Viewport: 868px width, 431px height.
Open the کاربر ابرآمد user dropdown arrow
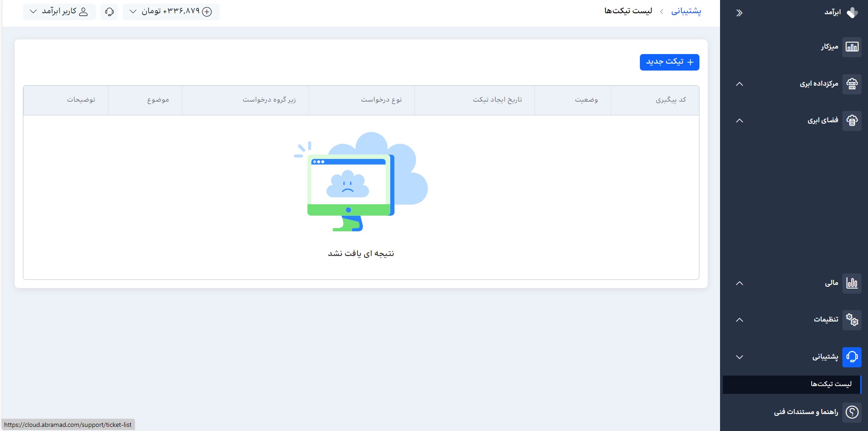pyautogui.click(x=33, y=11)
